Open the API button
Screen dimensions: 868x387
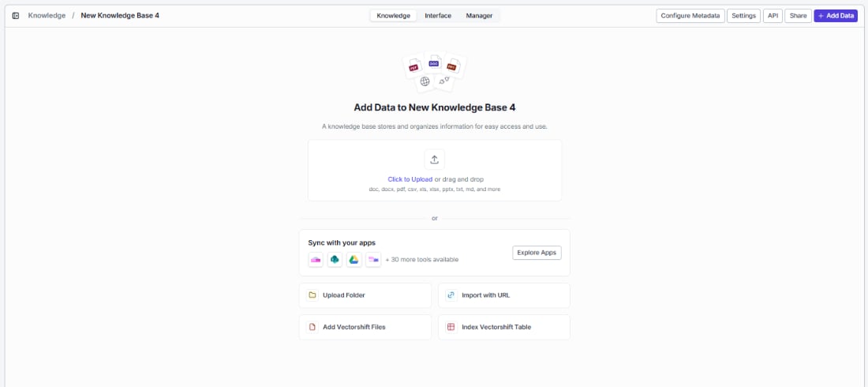point(773,16)
